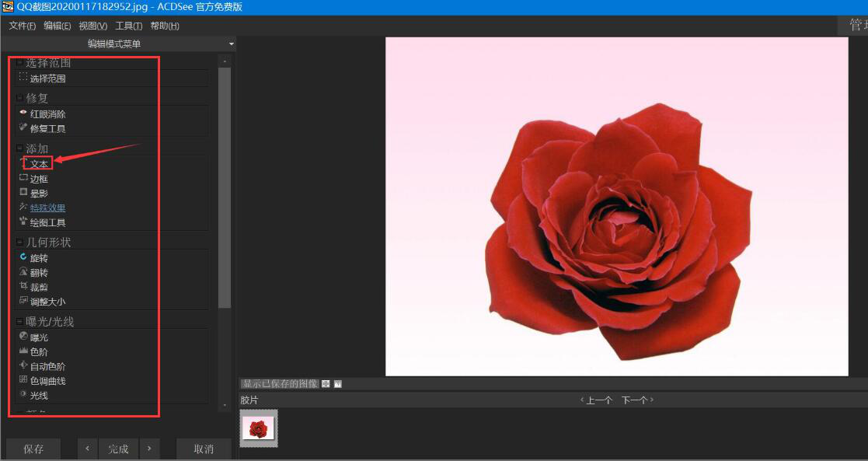Collapse the 修复 section
The height and width of the screenshot is (461, 868).
coord(20,98)
